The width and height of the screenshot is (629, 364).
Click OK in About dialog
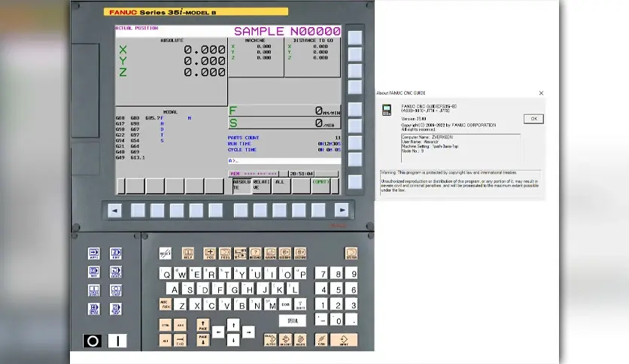[533, 119]
